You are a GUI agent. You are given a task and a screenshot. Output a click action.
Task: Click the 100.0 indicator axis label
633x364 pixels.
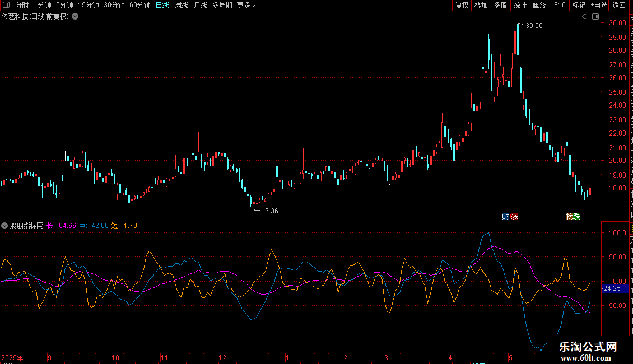click(x=618, y=233)
